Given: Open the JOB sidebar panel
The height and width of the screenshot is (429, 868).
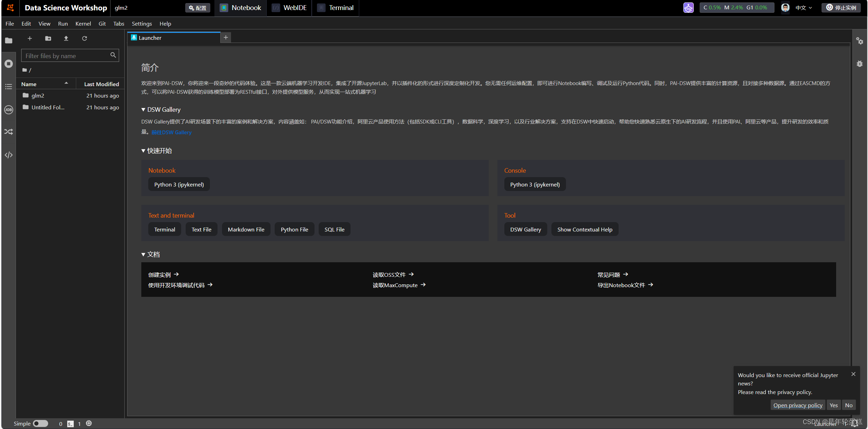Looking at the screenshot, I should point(9,110).
